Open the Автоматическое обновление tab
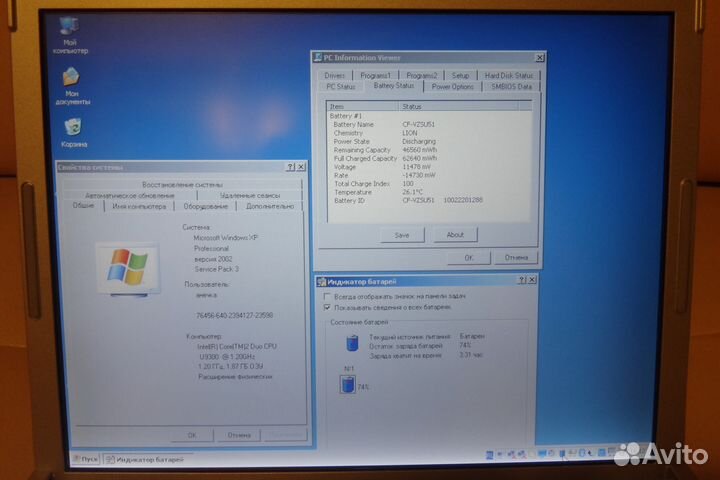The width and height of the screenshot is (720, 480). (x=130, y=196)
